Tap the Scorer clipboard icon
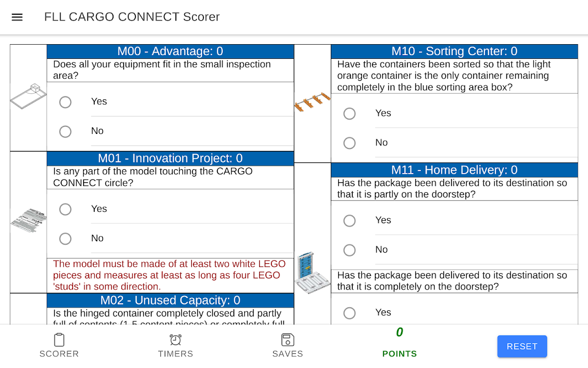This screenshot has width=588, height=368. pos(59,340)
